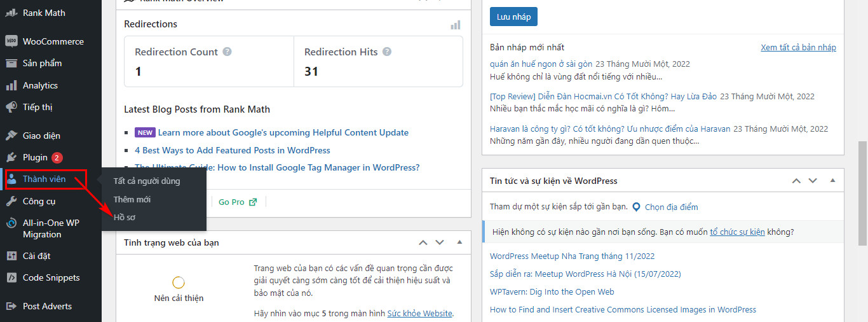Click the Chọn địa điểm link
The width and height of the screenshot is (868, 322).
click(x=671, y=207)
